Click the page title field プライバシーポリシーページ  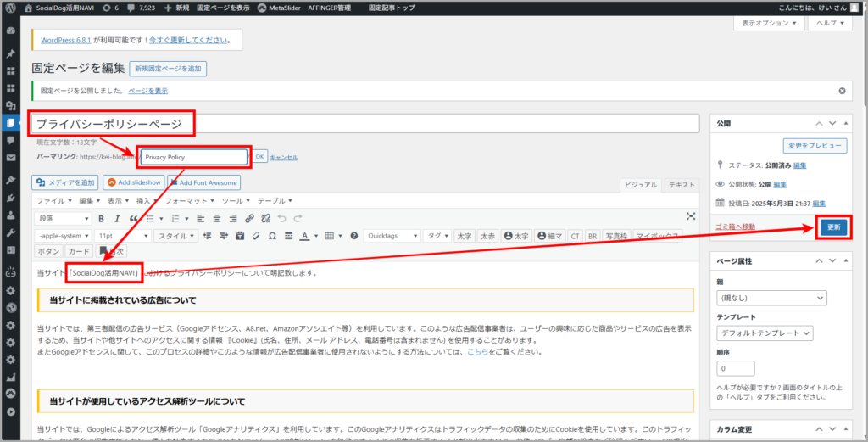[x=367, y=124]
